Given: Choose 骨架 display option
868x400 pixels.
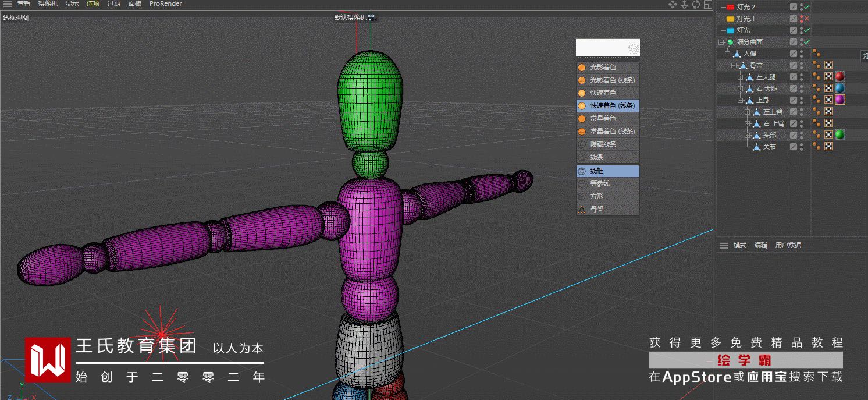Looking at the screenshot, I should [607, 209].
